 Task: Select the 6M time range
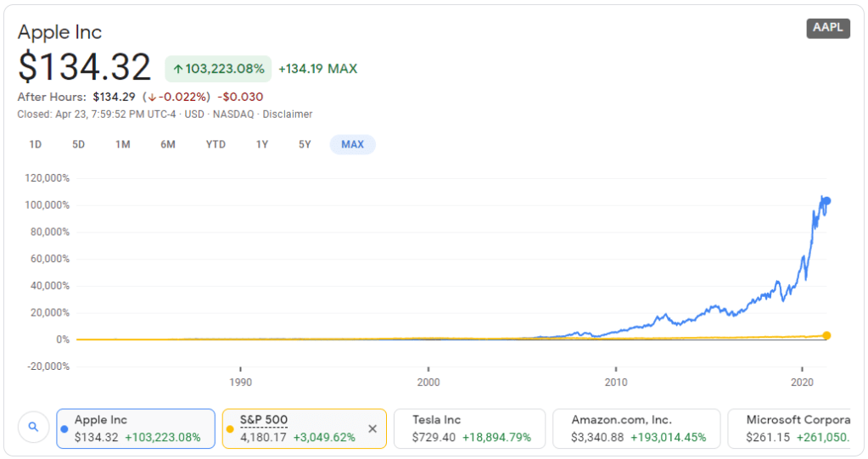[168, 144]
